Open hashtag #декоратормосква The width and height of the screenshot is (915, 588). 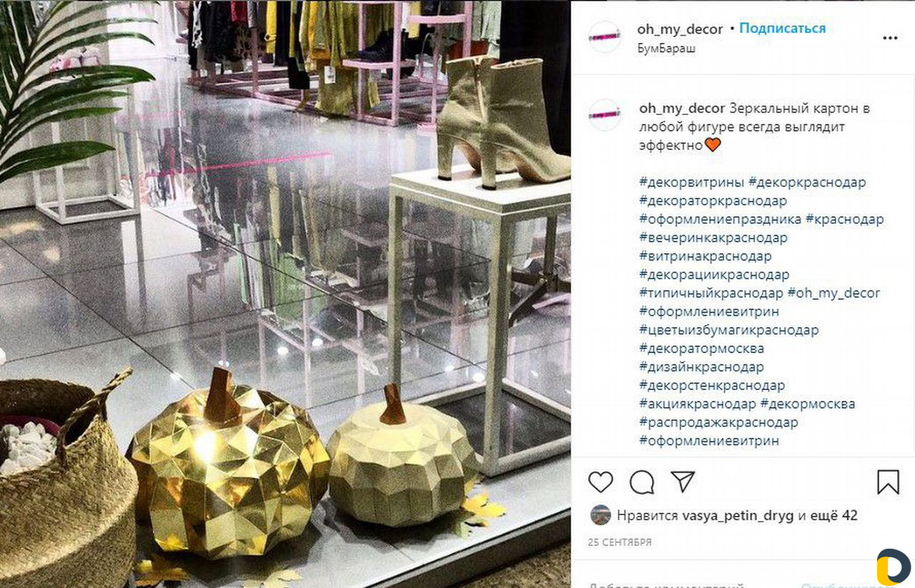click(x=701, y=349)
